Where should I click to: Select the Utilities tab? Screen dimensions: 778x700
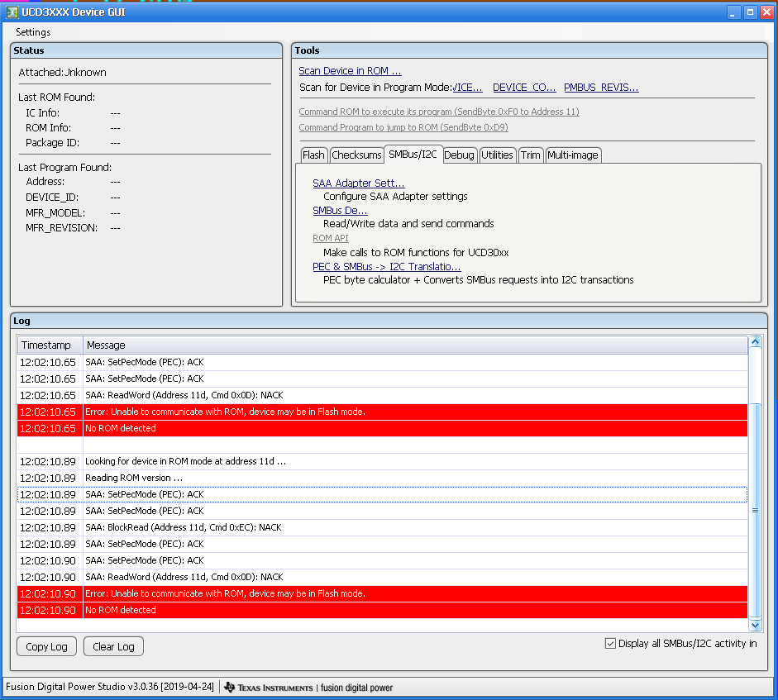[x=498, y=155]
